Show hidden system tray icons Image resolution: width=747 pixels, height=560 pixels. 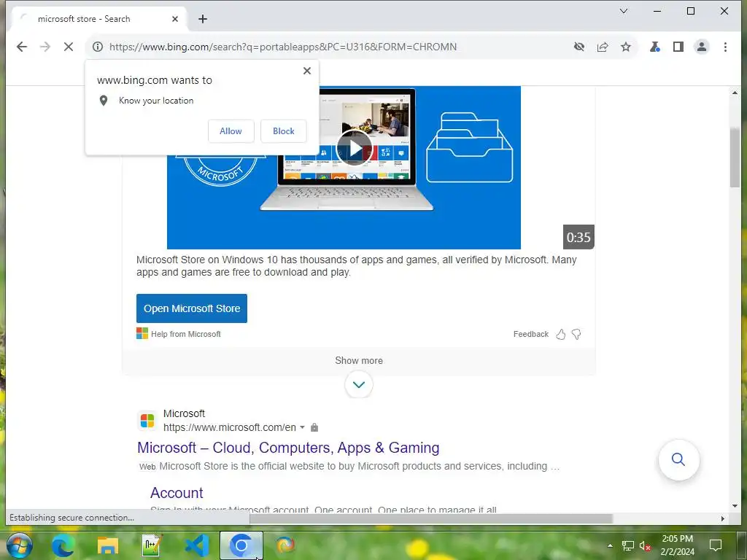[x=610, y=545]
